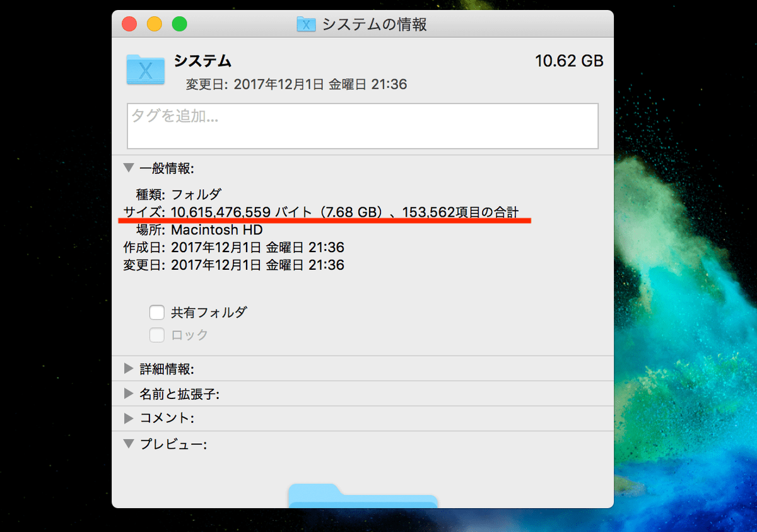Click the folder proxy icon in title bar

click(x=306, y=25)
